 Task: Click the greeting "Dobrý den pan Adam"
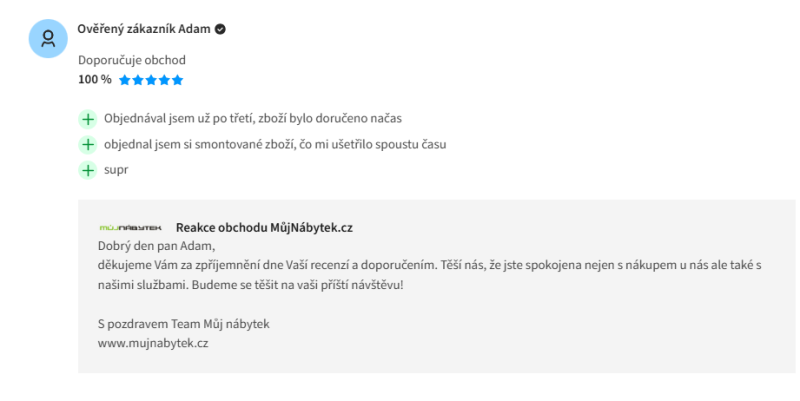tap(157, 246)
